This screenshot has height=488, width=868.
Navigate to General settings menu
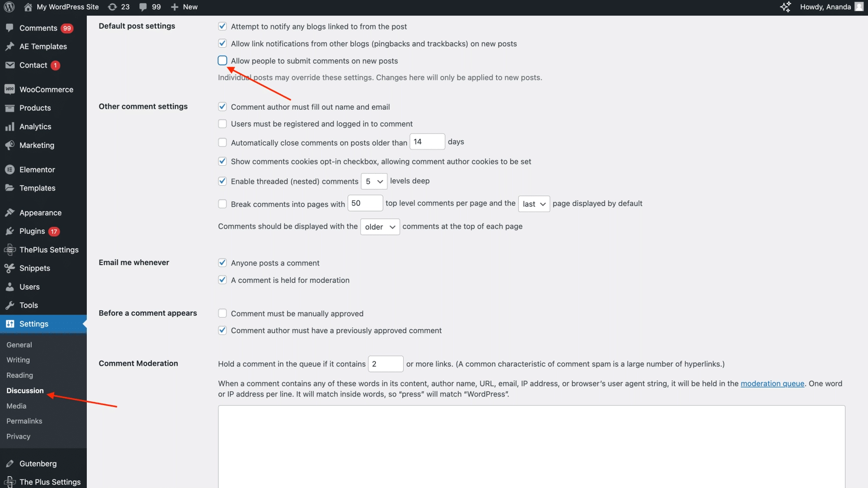[x=19, y=344]
